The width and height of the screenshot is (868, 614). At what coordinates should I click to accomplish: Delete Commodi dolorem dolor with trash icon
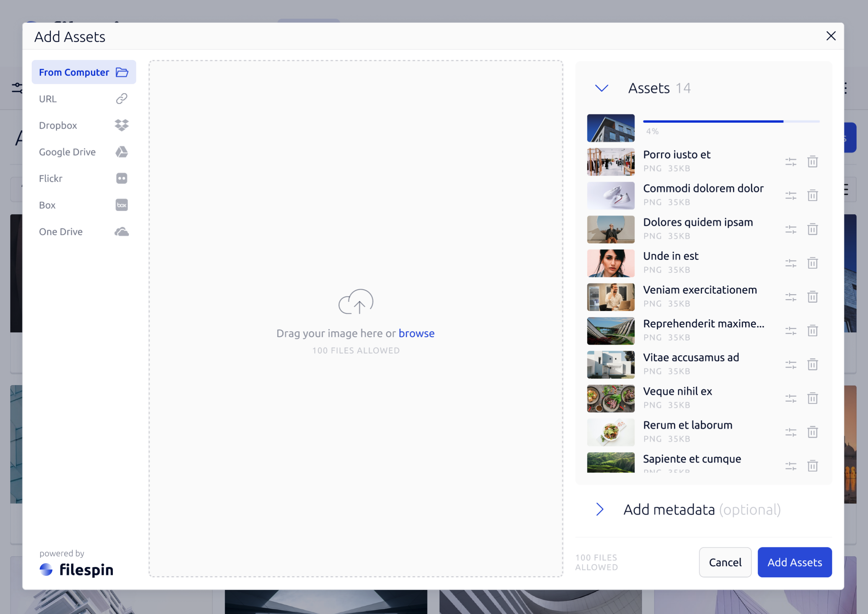click(813, 195)
